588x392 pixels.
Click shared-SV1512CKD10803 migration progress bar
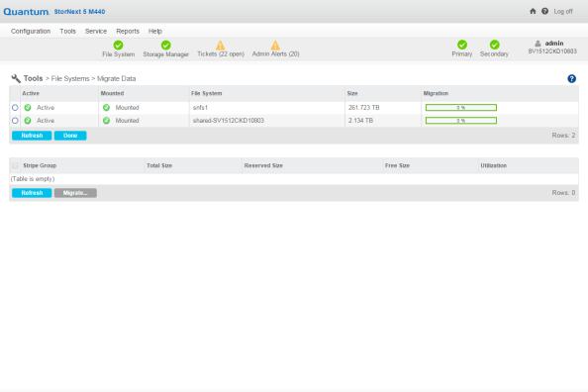click(x=461, y=121)
